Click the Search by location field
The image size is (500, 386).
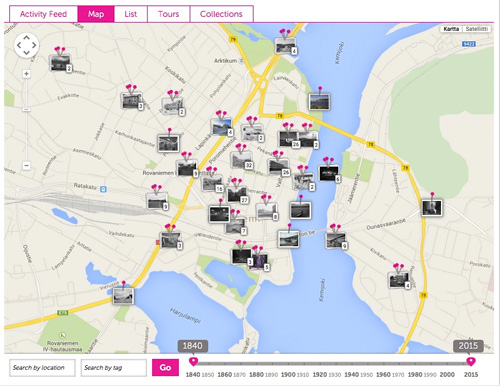42,368
